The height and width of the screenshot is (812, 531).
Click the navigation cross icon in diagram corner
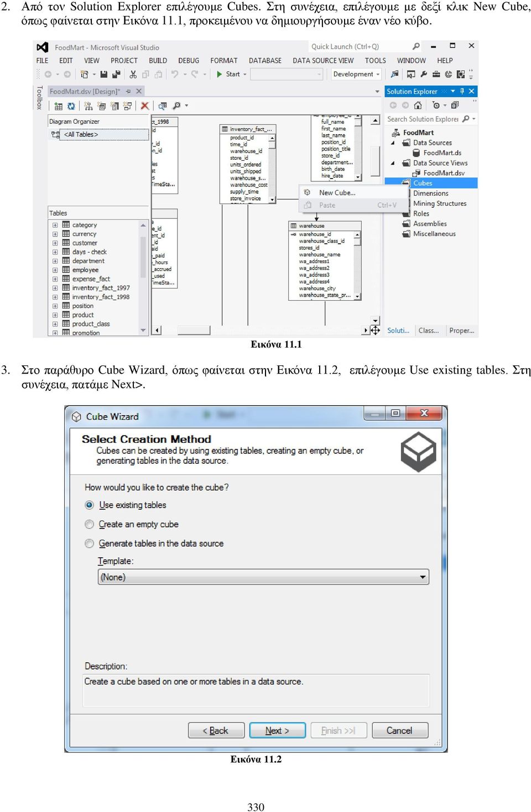click(375, 331)
